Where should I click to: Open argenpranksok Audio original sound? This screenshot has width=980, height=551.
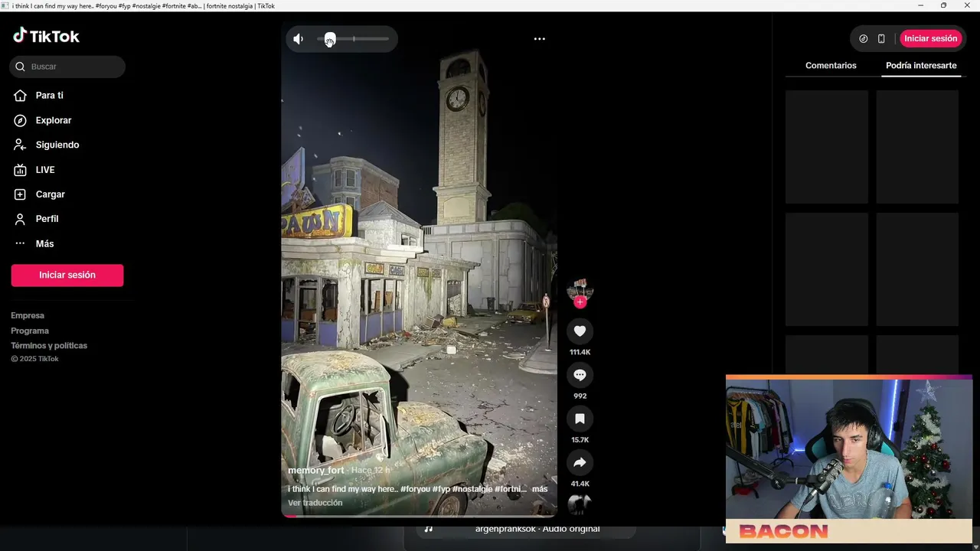pyautogui.click(x=537, y=529)
